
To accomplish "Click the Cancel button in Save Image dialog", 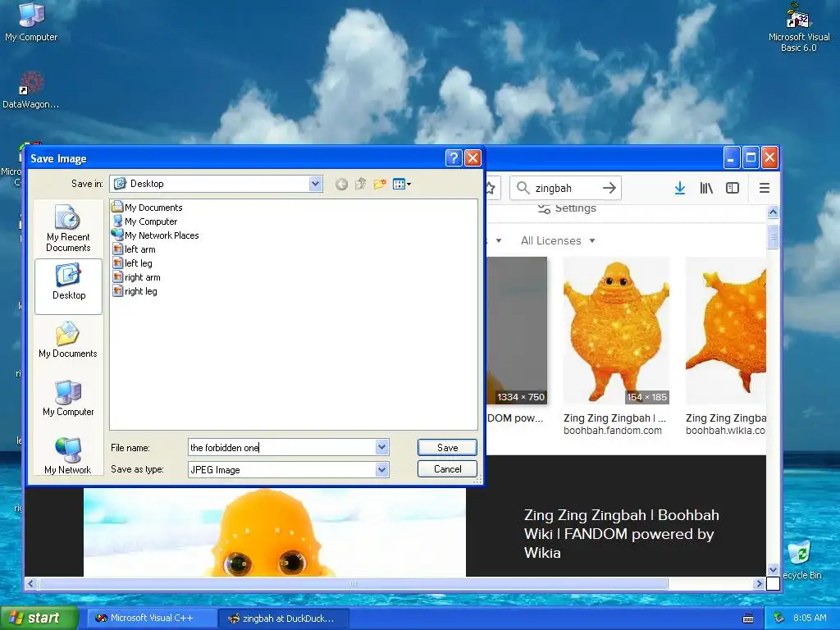I will (447, 468).
